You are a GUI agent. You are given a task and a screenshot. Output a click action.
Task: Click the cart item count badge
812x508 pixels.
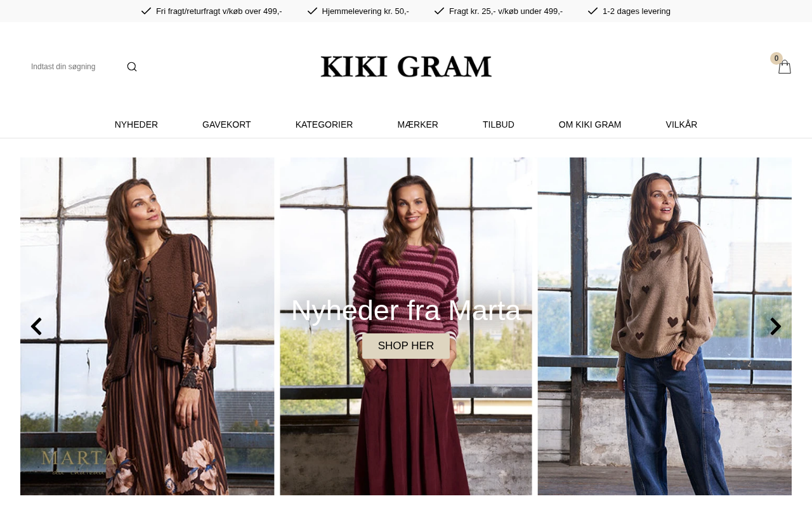776,58
